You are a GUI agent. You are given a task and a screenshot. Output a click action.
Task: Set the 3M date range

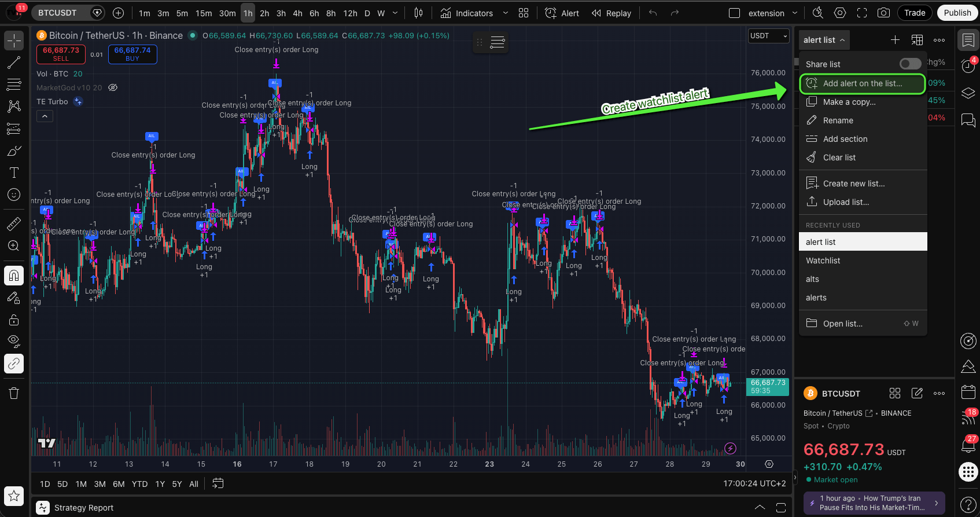(x=100, y=484)
